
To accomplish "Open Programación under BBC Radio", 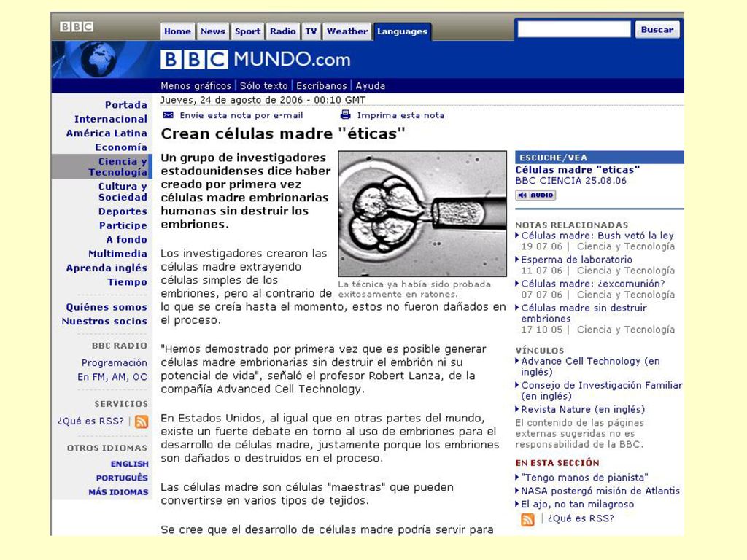I will coord(114,363).
